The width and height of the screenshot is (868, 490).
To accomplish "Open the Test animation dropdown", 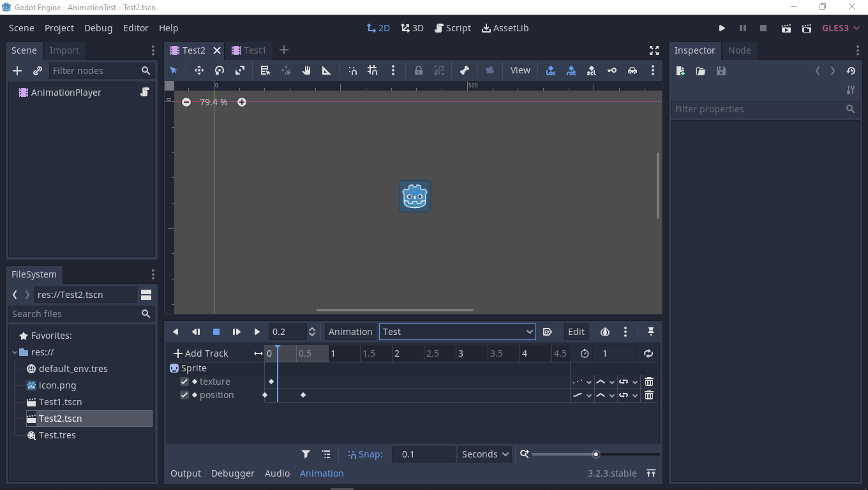I will point(457,332).
